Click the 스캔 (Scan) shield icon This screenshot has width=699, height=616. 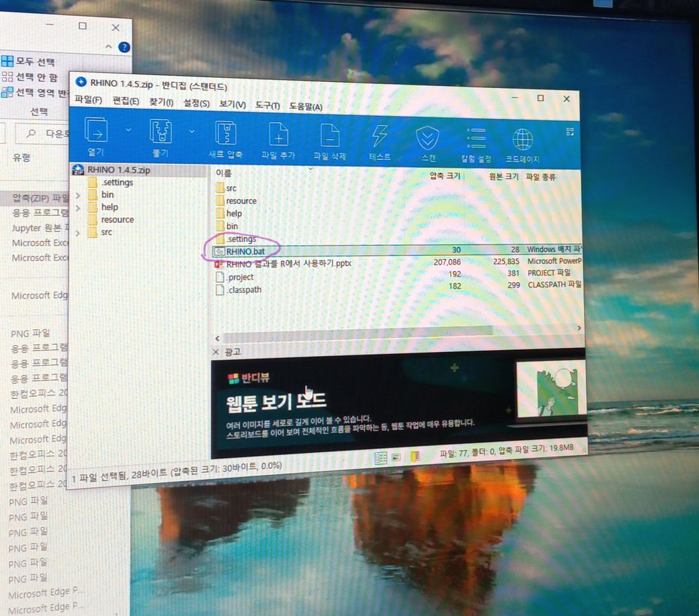[427, 139]
